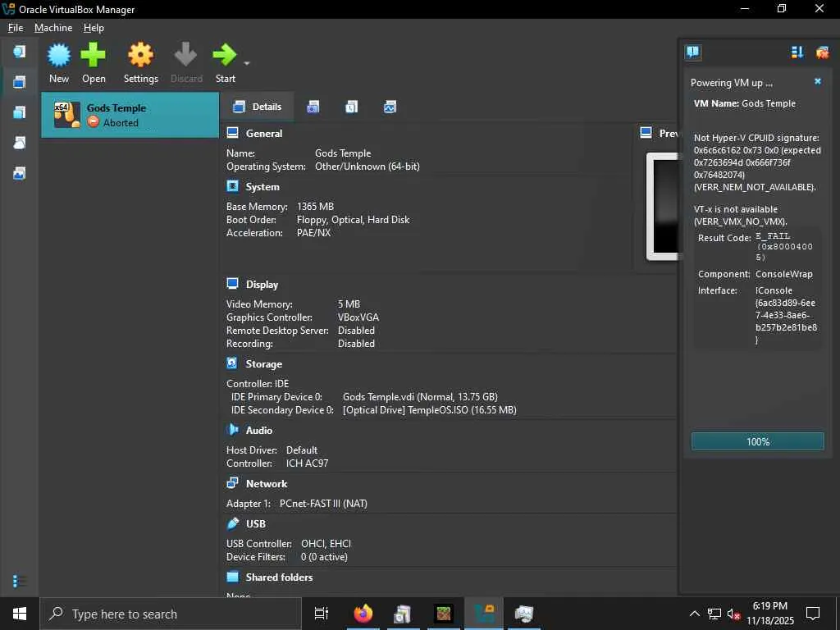Start the VM with the green arrow
Screen dimensions: 840x630
coord(225,55)
